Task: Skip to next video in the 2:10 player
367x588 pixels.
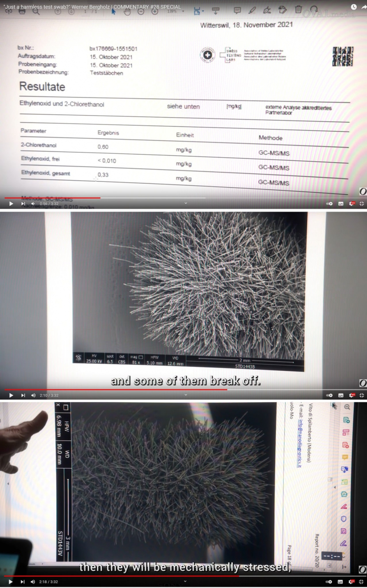Action: (23, 395)
